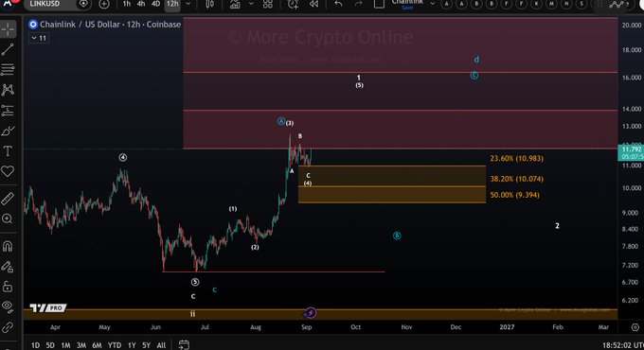Set chart range to 5Y

point(146,345)
